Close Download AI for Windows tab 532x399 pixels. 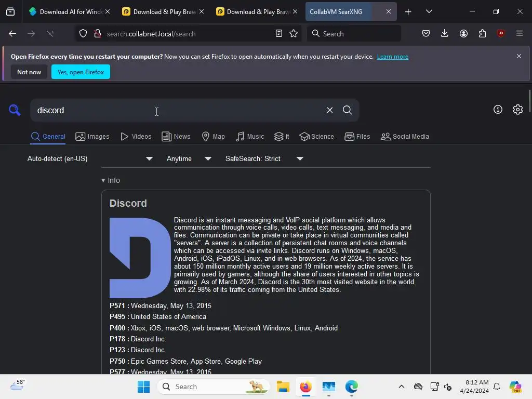[x=108, y=12]
